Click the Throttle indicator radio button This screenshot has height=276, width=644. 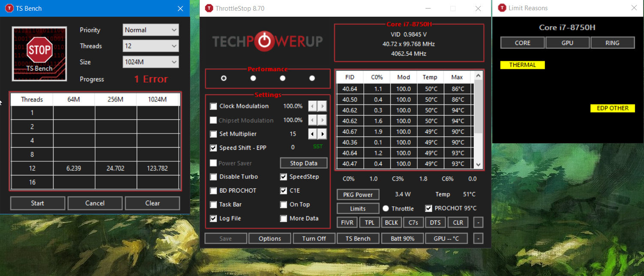[x=386, y=208]
